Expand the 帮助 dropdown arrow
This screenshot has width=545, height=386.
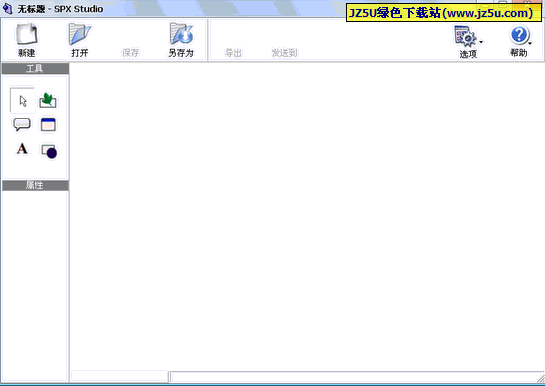[x=530, y=43]
